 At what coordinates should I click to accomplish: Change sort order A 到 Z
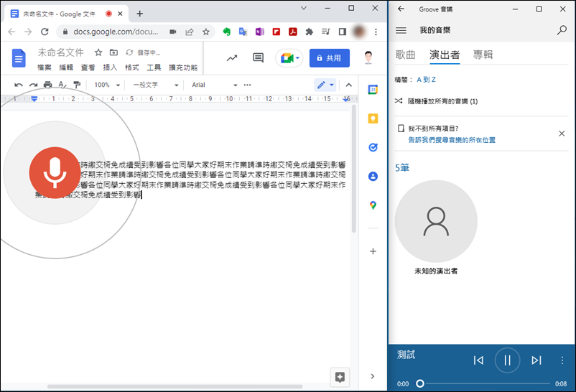pos(426,80)
